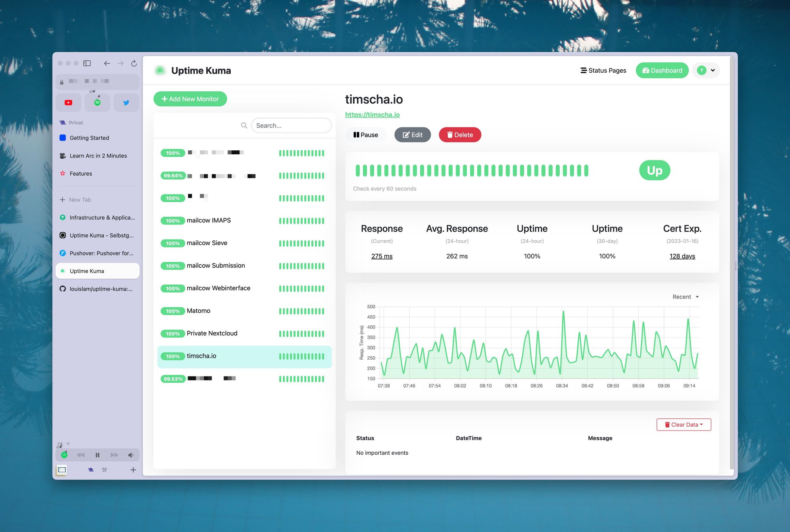790x532 pixels.
Task: Click Add New Monitor button
Action: [190, 99]
